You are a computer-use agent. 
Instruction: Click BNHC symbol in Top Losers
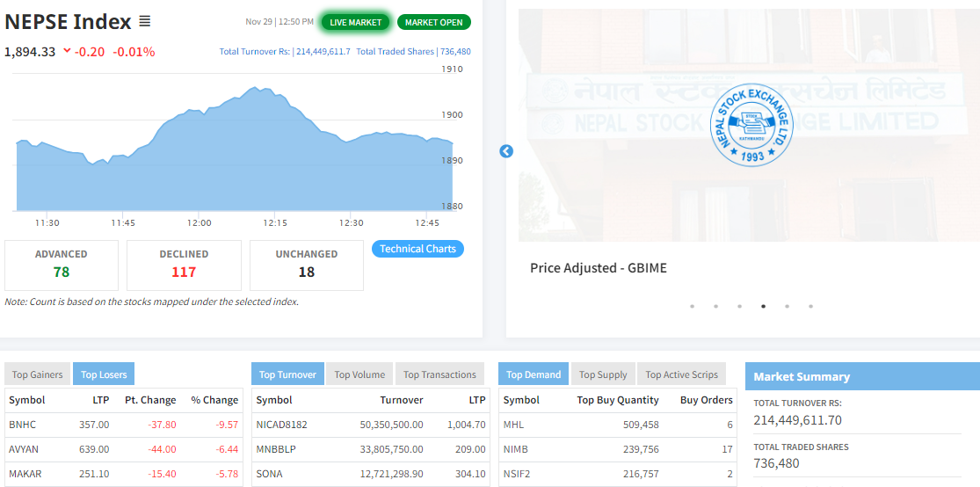click(23, 425)
